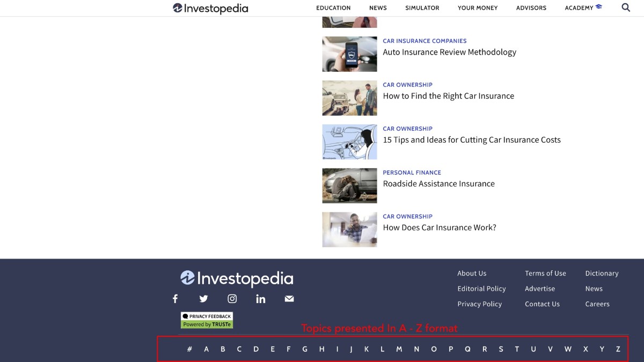Select letter R in topics index
This screenshot has width=644, height=362.
coord(485,349)
